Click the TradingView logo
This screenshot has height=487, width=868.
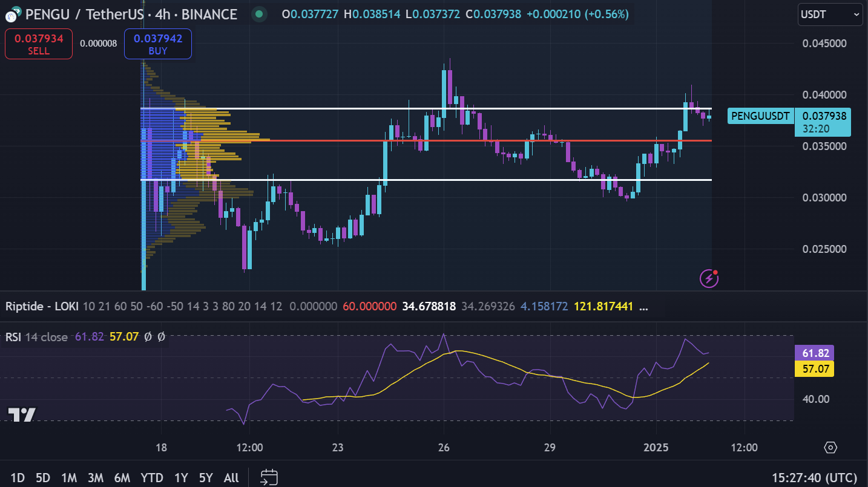pyautogui.click(x=21, y=414)
